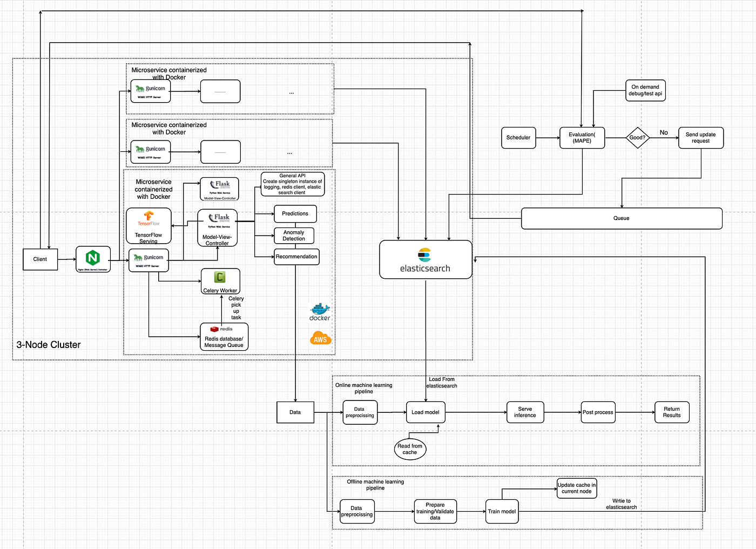This screenshot has height=549, width=756.
Task: Click the On demand debug/test api node
Action: (x=645, y=90)
